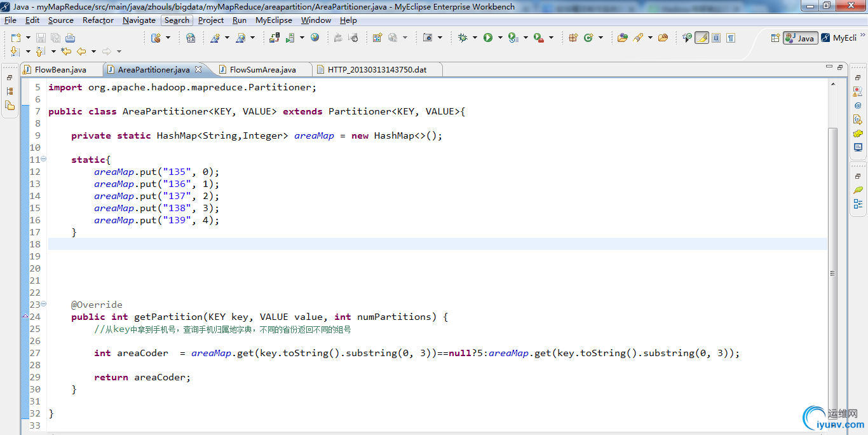This screenshot has height=435, width=868.
Task: Open the web browser globe icon
Action: (x=315, y=38)
